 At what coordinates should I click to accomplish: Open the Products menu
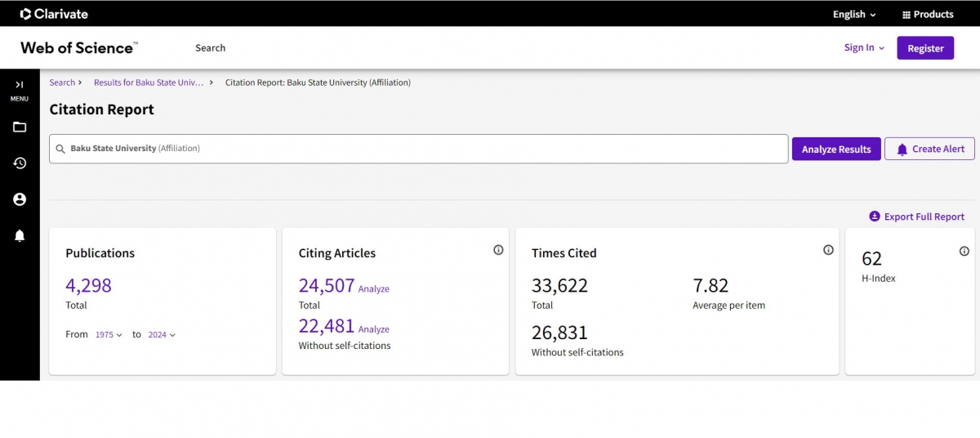[x=927, y=14]
